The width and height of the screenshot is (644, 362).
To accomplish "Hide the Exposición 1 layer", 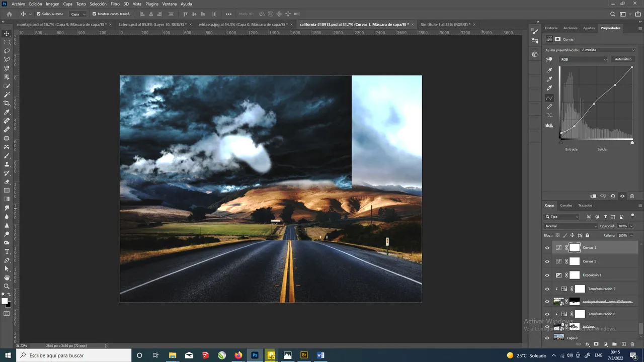I will point(547,275).
